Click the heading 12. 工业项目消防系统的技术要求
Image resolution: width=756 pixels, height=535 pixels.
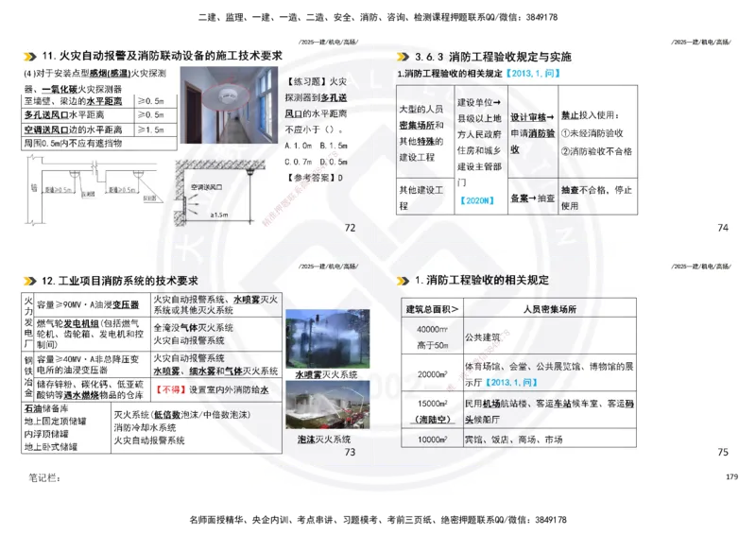tap(120, 281)
